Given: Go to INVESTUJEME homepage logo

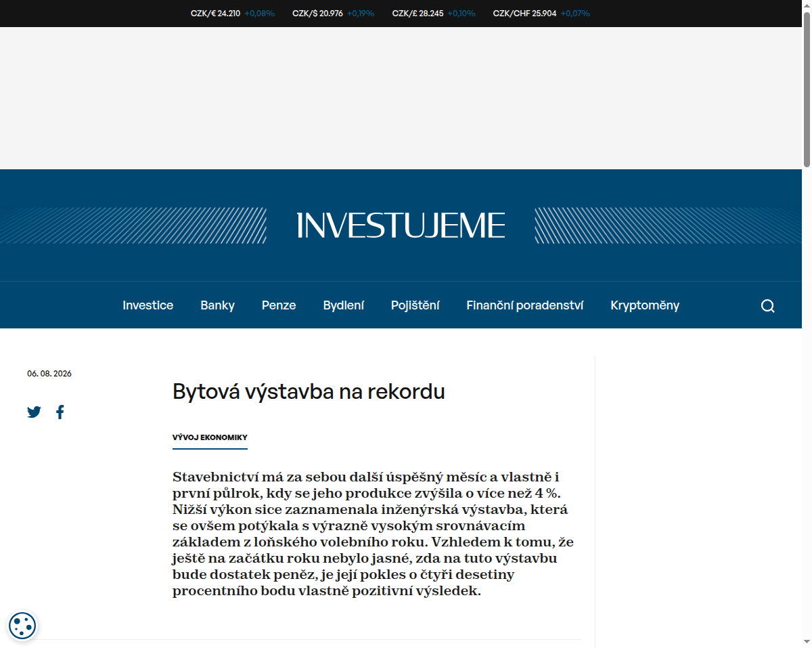Looking at the screenshot, I should [401, 225].
